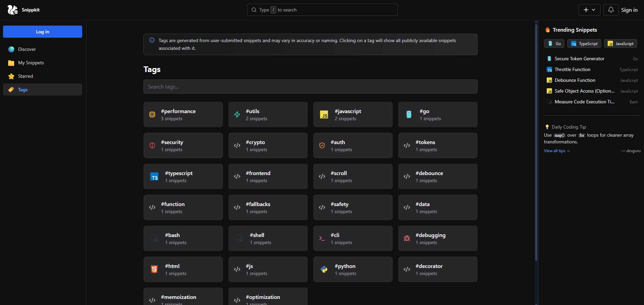Open the #memoization tag card
The image size is (644, 305).
click(x=183, y=296)
